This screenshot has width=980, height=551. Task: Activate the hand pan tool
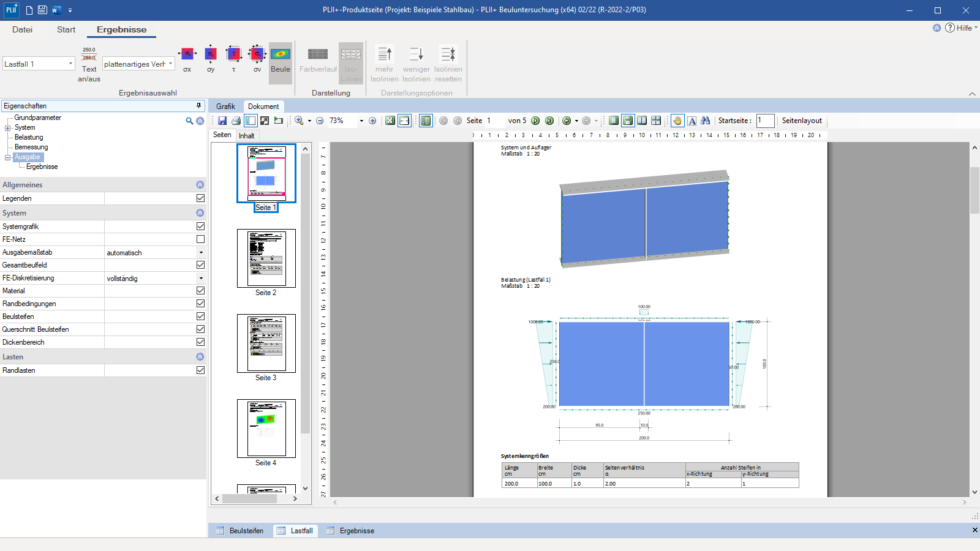coord(677,121)
